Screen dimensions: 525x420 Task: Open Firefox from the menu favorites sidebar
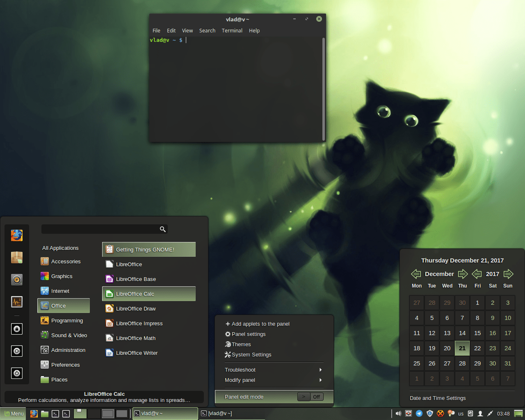(17, 235)
